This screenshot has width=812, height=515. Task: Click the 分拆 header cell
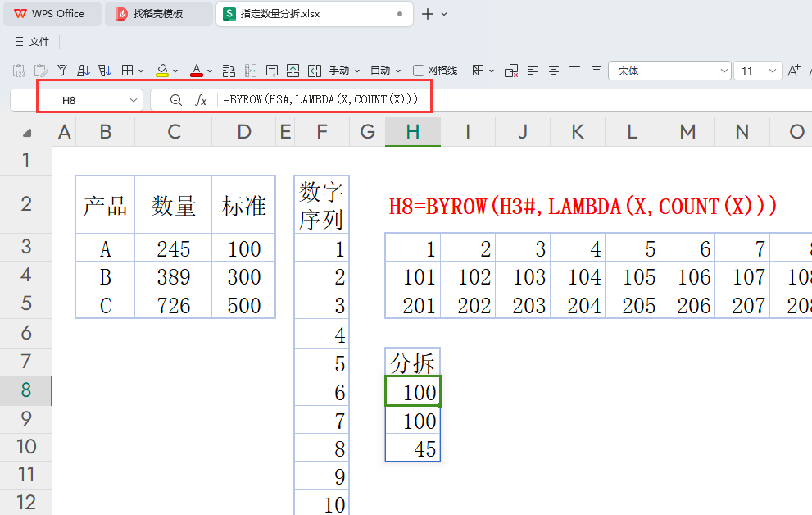tap(413, 362)
